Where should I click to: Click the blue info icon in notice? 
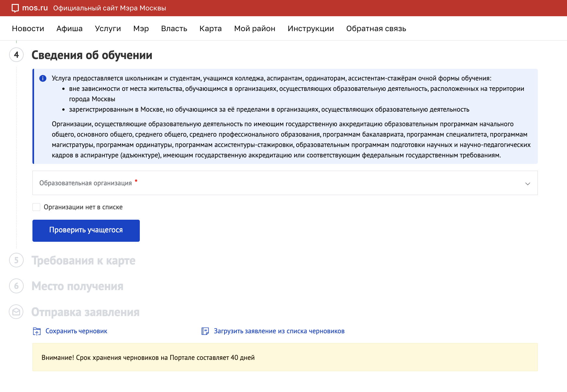coord(43,78)
